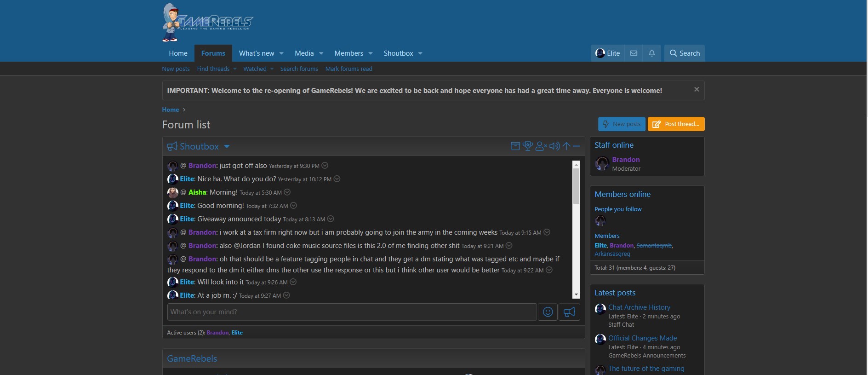The image size is (868, 375).
Task: Open message menu for "Nice ha. What do you do?"
Action: (x=337, y=179)
